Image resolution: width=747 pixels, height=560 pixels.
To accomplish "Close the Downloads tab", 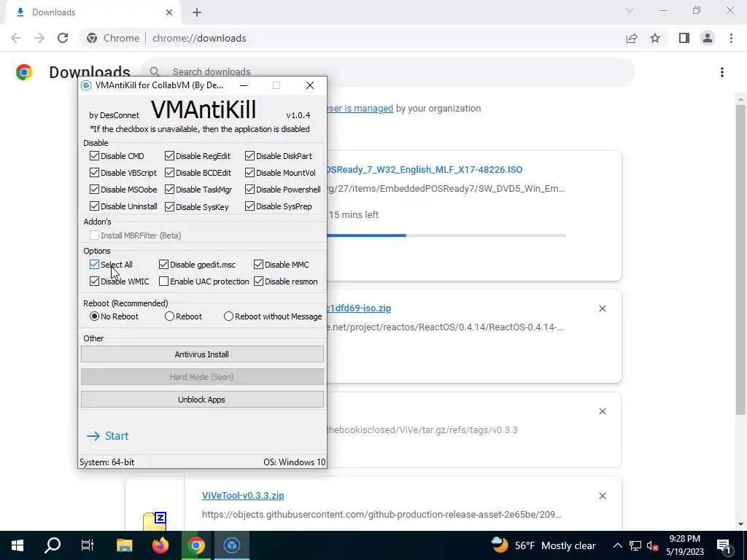I will tap(169, 12).
